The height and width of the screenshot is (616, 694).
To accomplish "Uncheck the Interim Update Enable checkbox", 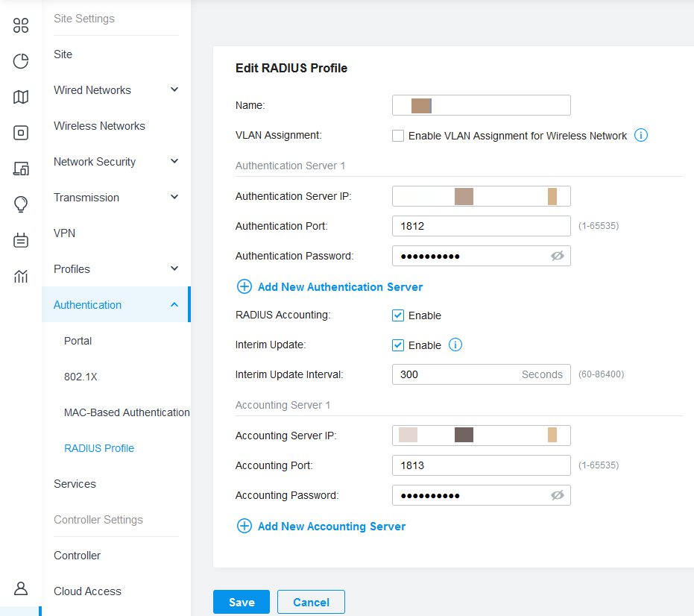I will (x=398, y=345).
